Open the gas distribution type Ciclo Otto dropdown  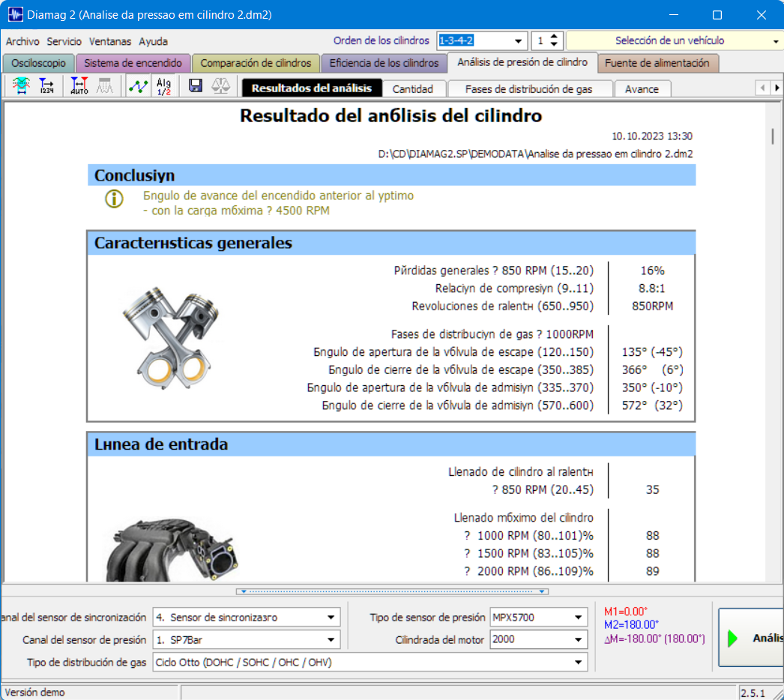[x=578, y=663]
